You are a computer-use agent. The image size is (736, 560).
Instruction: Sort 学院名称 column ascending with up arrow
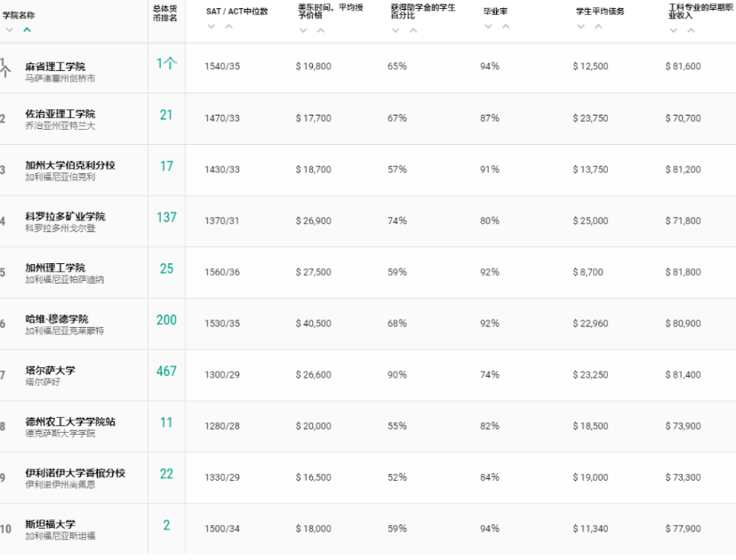click(27, 29)
